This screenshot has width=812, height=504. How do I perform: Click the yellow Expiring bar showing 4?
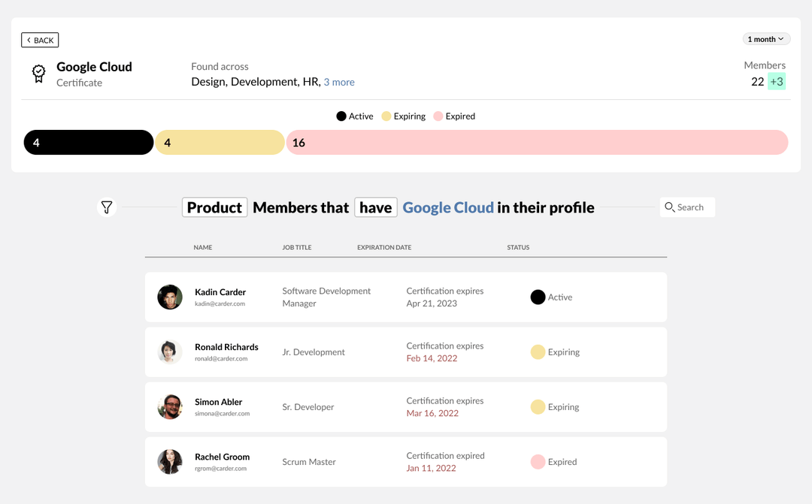pyautogui.click(x=220, y=142)
